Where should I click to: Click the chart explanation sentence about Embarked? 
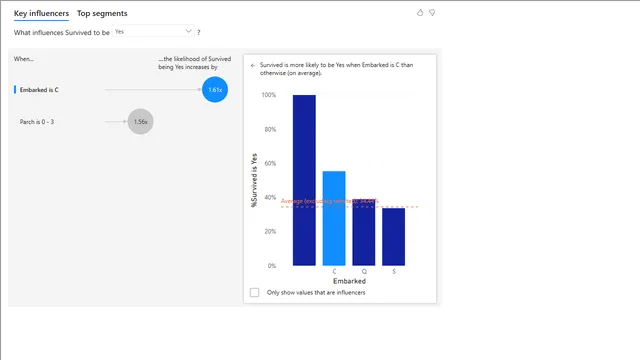pyautogui.click(x=336, y=69)
